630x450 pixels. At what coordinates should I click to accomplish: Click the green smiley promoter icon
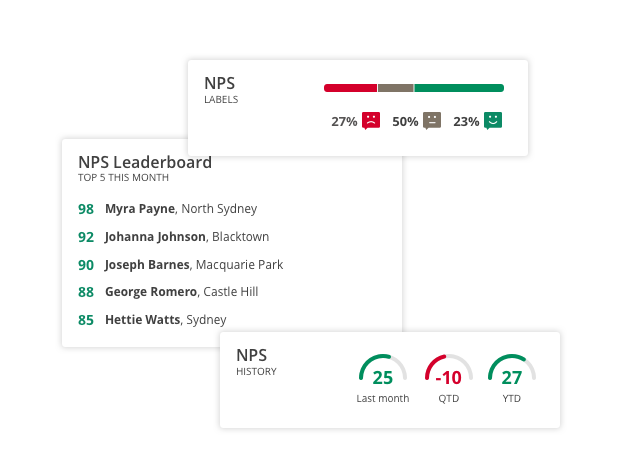coord(493,121)
